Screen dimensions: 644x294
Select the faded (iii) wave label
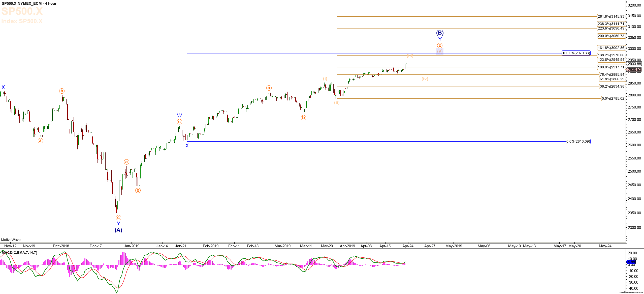(410, 56)
